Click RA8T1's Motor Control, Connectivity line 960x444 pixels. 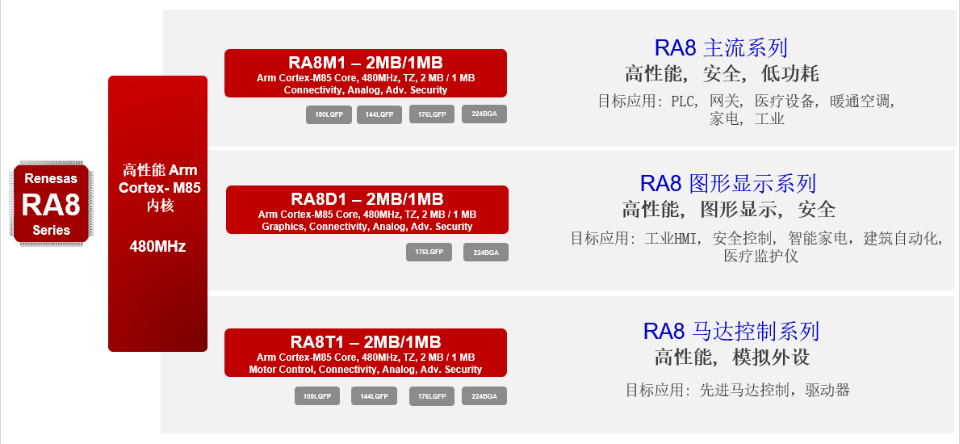(x=366, y=369)
